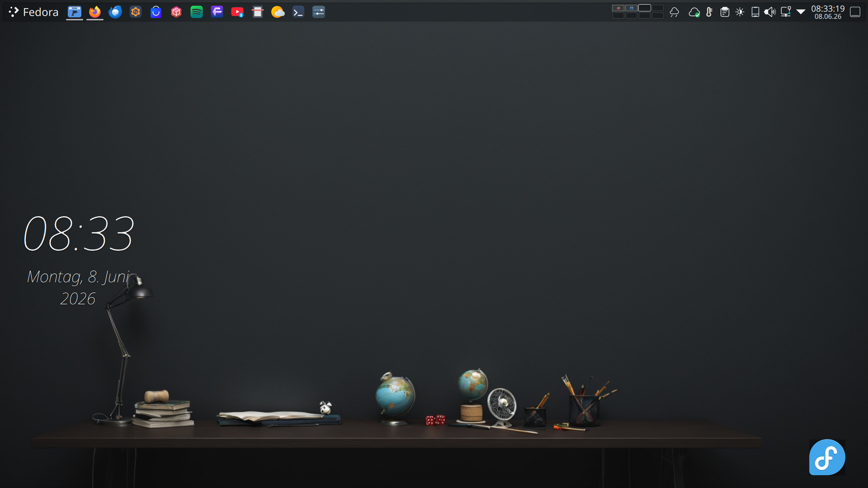Open the Dolphin file manager from the panel
Screen dimensions: 868x488
pos(75,12)
